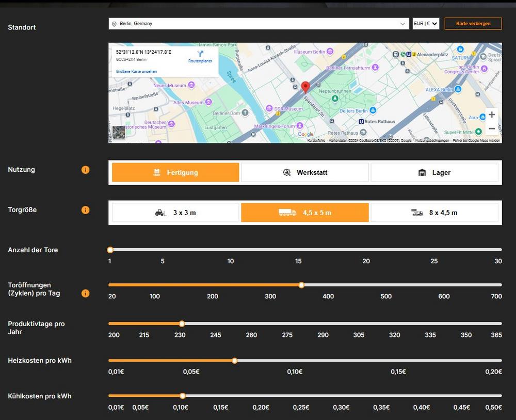The width and height of the screenshot is (516, 420).
Task: Open the Größere Karte ansehen link
Action: pyautogui.click(x=136, y=71)
